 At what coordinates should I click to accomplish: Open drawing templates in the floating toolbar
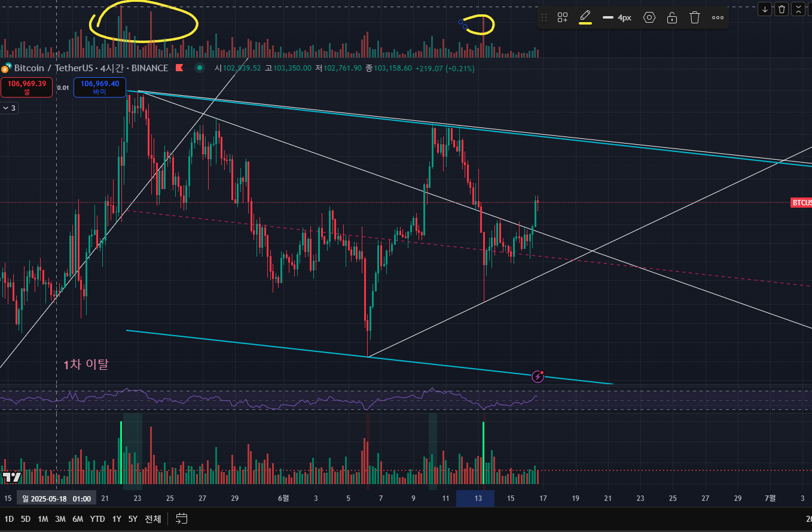pyautogui.click(x=563, y=17)
